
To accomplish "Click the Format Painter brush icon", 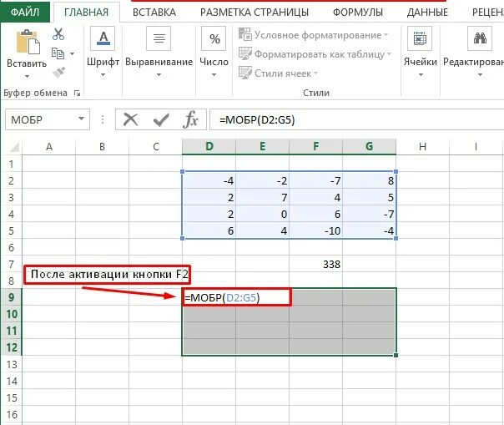I will click(58, 73).
